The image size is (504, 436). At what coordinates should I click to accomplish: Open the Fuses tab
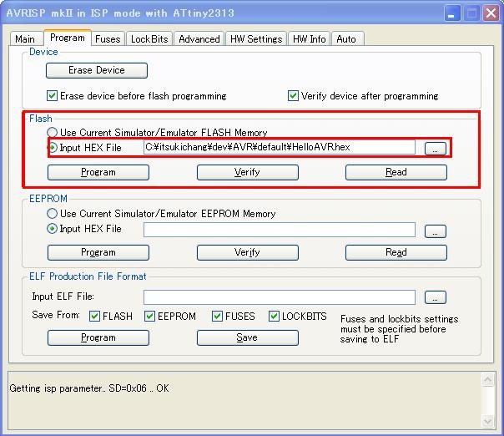click(108, 39)
